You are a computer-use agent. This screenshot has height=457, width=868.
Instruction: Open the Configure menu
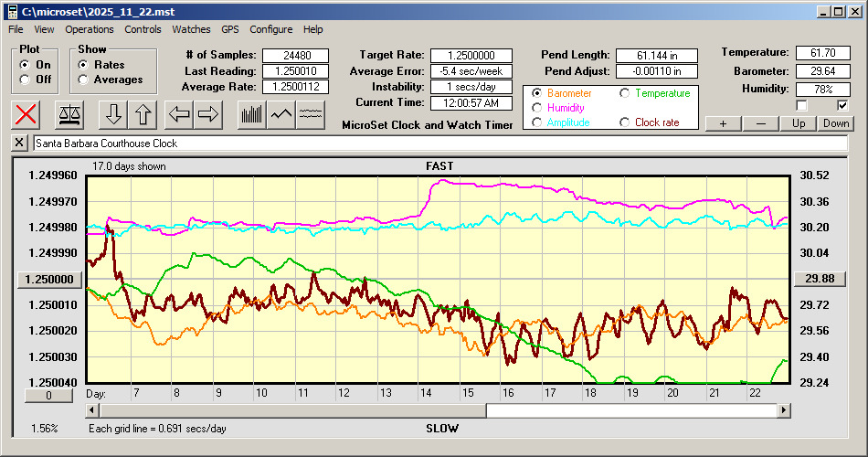271,29
